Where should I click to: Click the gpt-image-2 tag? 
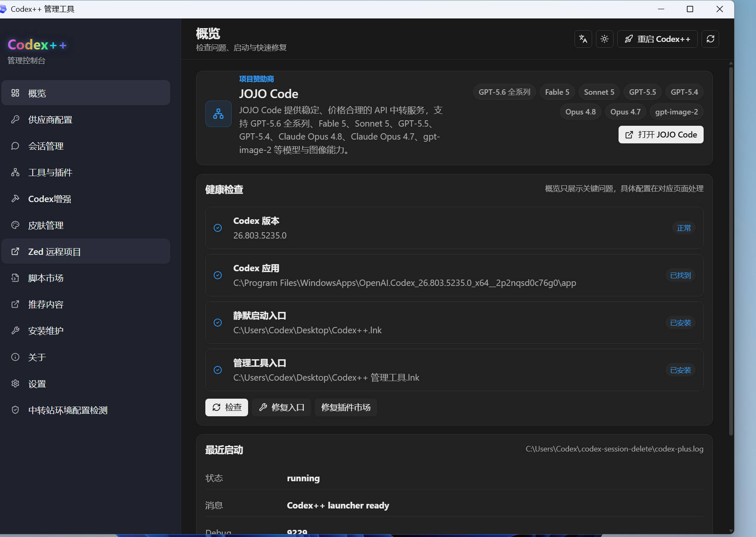point(676,112)
